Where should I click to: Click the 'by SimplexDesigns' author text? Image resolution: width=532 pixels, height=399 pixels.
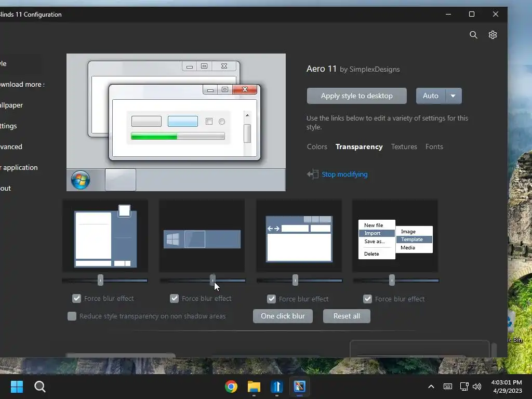[370, 69]
